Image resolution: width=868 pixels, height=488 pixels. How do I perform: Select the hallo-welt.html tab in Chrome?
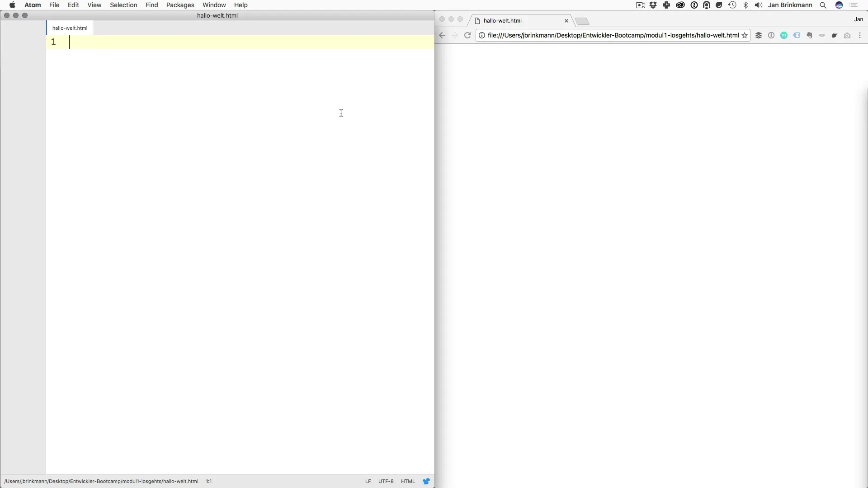coord(520,21)
